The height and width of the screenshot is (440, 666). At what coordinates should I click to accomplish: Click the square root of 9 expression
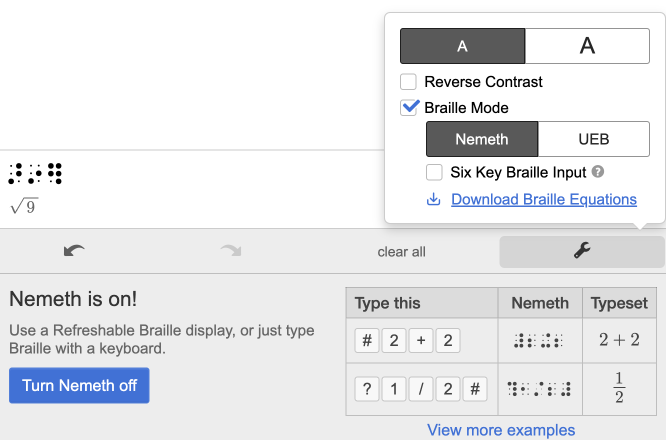click(x=24, y=207)
